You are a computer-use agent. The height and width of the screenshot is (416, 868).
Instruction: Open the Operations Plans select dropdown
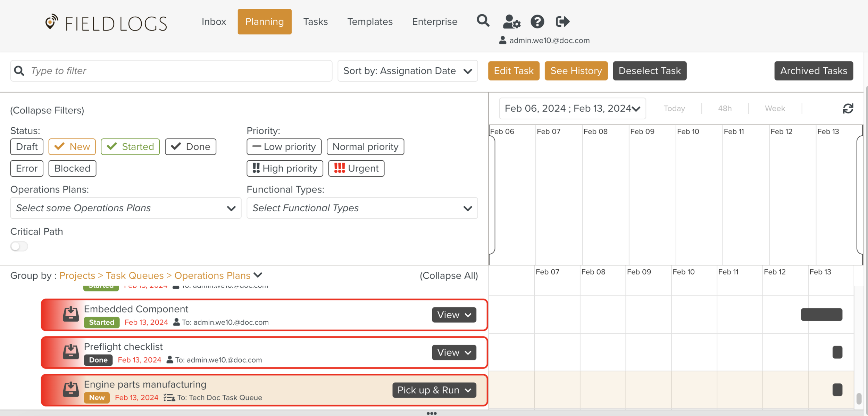(x=126, y=208)
